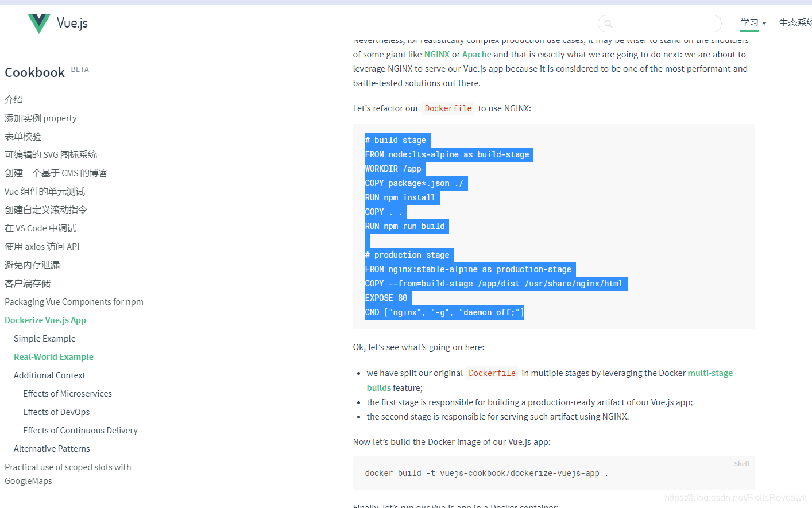The height and width of the screenshot is (508, 812).
Task: Click the Vue.js site title text
Action: [x=72, y=23]
